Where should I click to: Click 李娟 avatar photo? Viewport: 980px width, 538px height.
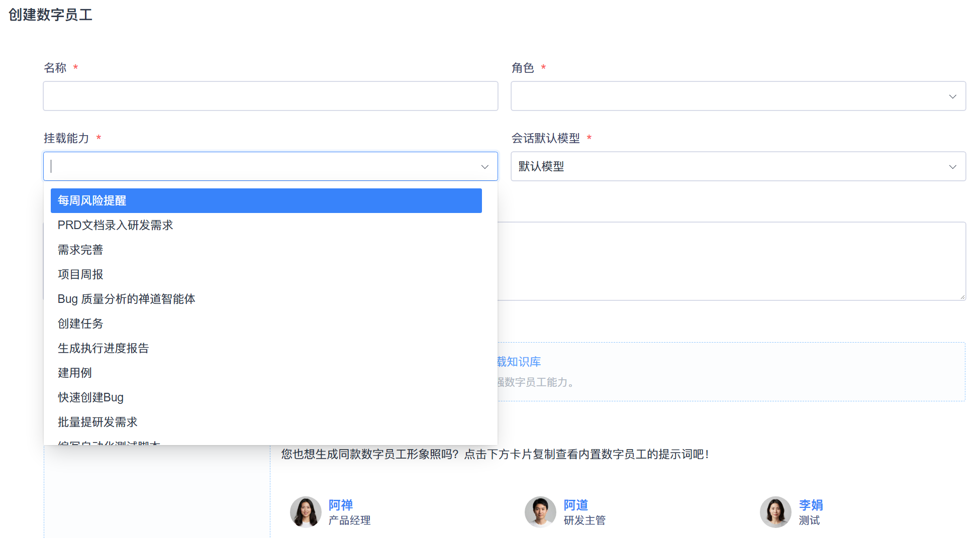pyautogui.click(x=775, y=512)
